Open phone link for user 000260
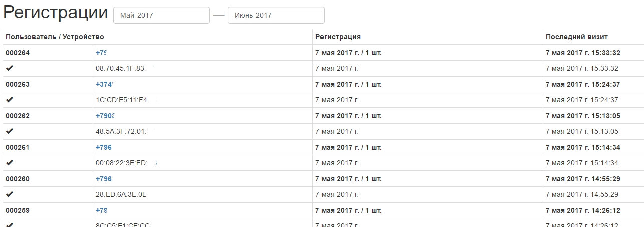Screen dimensions: 644x227 (x=104, y=179)
